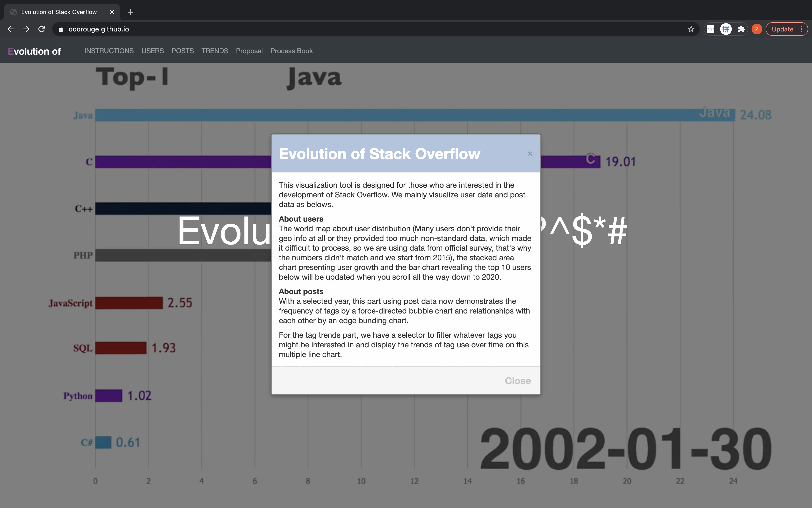
Task: Click the browser forward arrow
Action: [x=26, y=29]
